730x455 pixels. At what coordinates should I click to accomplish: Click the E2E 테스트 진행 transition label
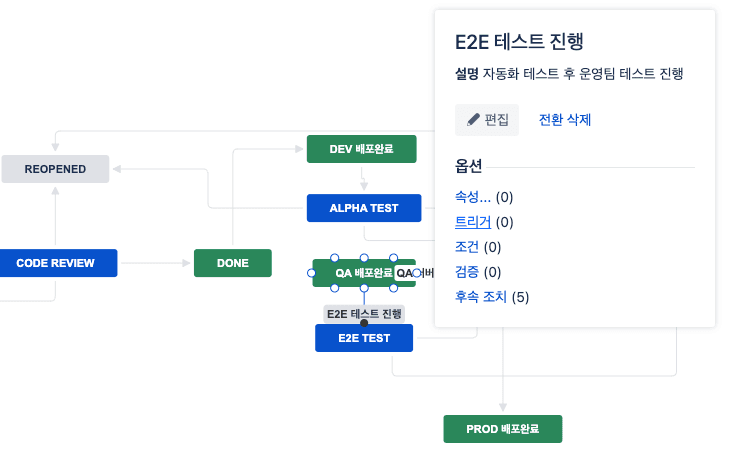pos(364,313)
